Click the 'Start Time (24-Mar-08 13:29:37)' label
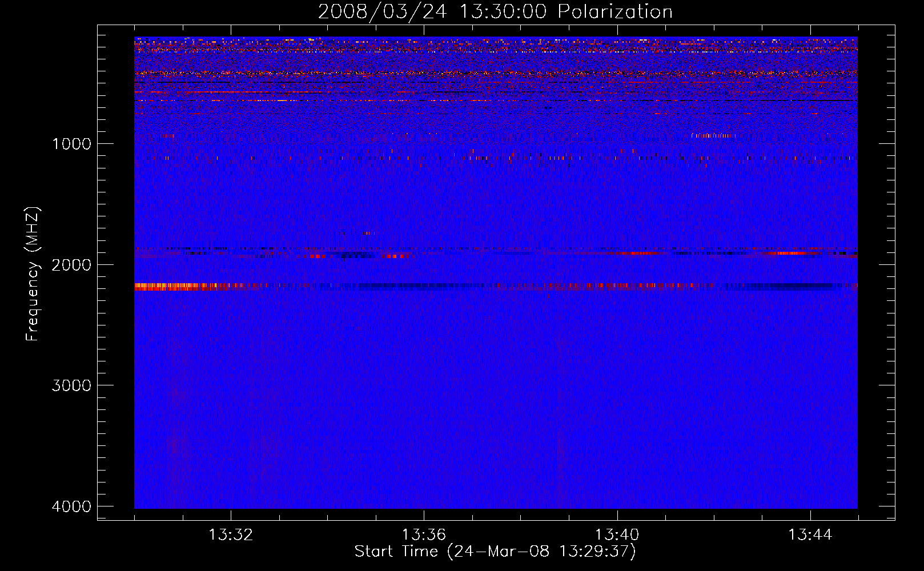Viewport: 924px width, 571px height. [x=495, y=552]
